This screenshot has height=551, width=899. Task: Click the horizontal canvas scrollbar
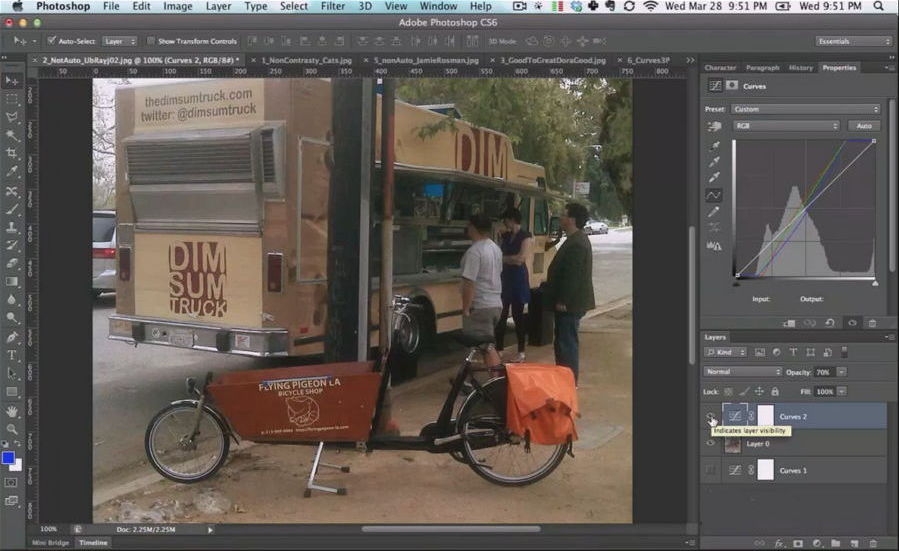tap(451, 529)
